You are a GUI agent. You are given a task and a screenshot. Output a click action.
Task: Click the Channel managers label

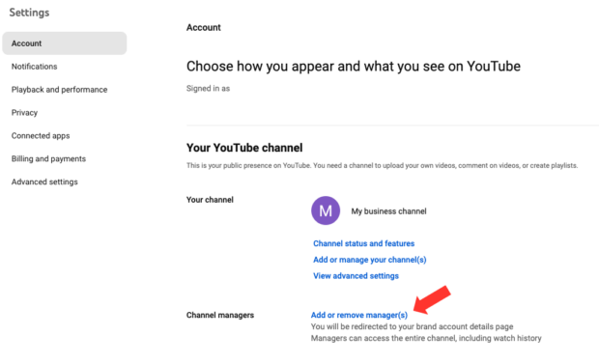click(x=220, y=315)
